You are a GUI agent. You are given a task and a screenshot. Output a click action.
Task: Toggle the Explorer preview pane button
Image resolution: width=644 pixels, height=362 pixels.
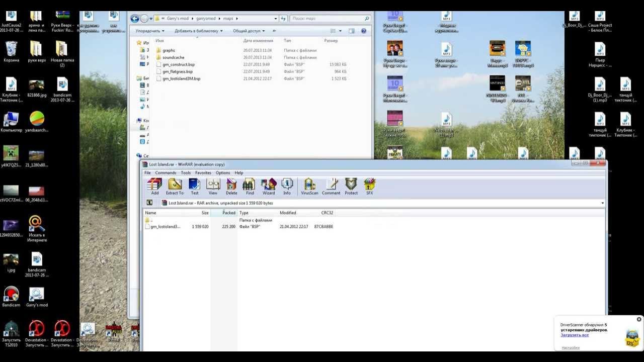coord(351,31)
